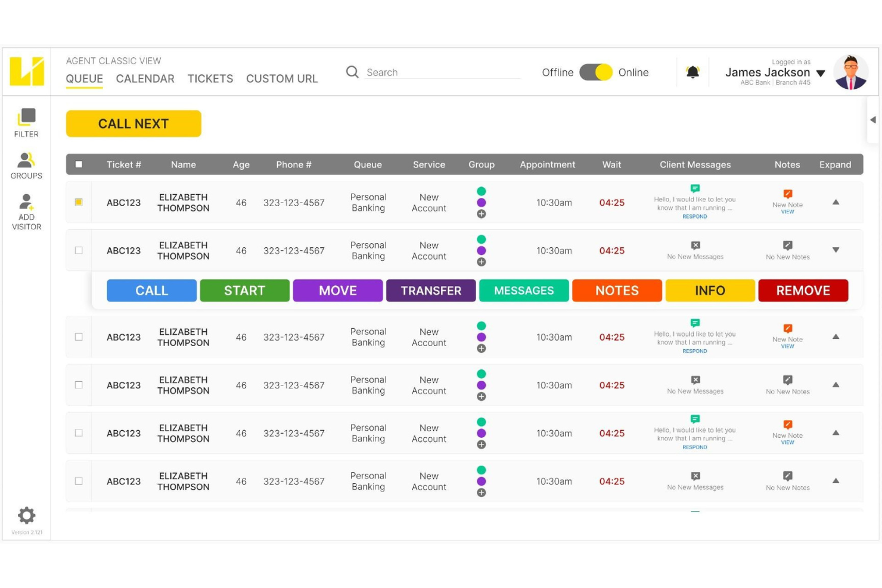Switch to the CALENDAR tab
The width and height of the screenshot is (882, 588).
(x=145, y=79)
